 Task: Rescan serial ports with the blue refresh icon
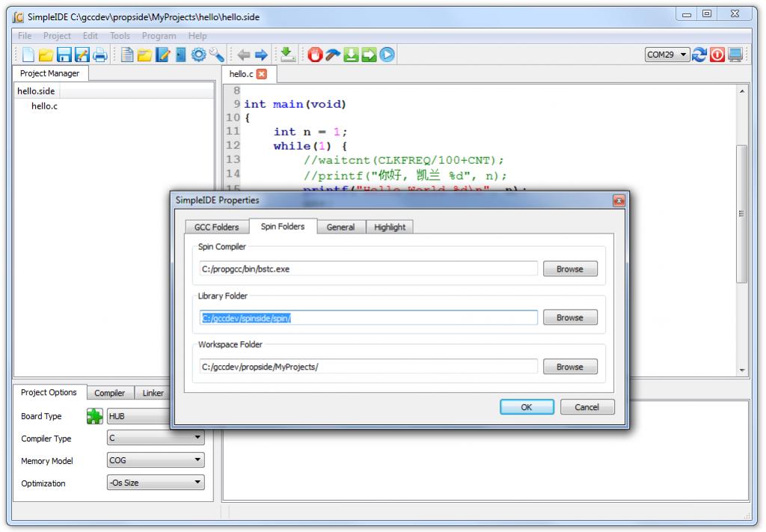[x=699, y=55]
